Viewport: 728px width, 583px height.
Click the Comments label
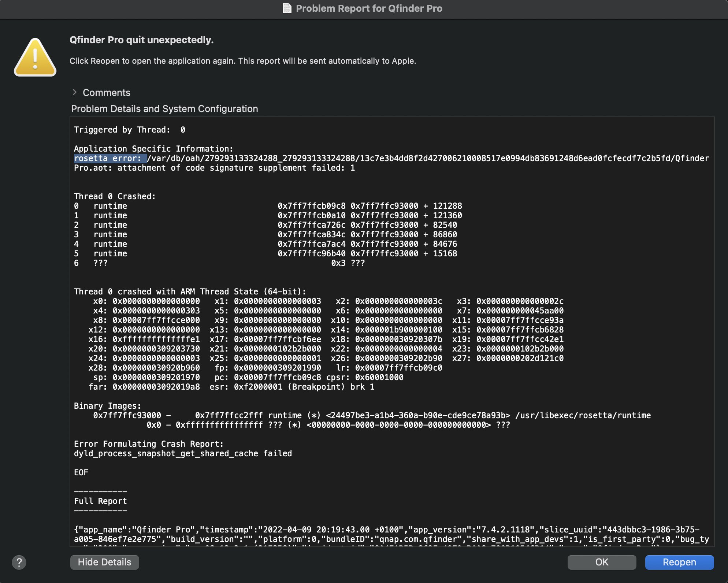tap(106, 93)
